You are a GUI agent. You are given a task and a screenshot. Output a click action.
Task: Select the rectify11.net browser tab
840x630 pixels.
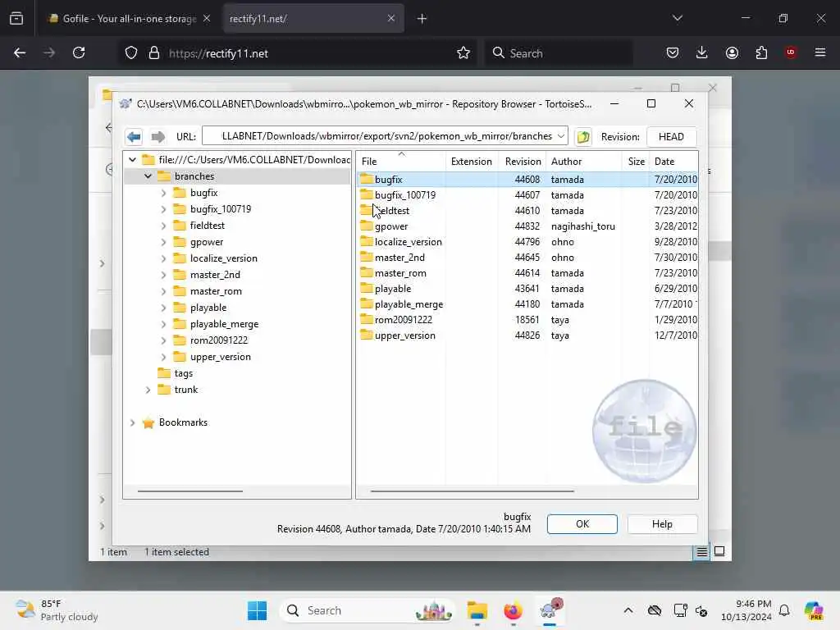click(x=313, y=19)
